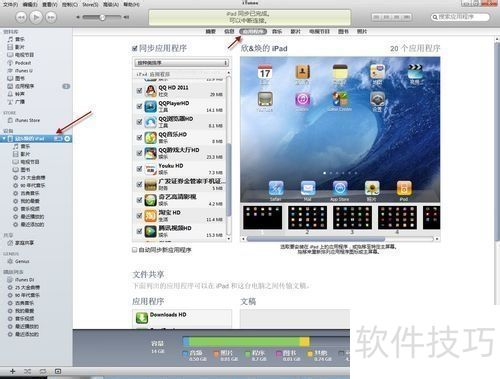Click the add playlist plus icon
500x379 pixels.
coord(12,371)
